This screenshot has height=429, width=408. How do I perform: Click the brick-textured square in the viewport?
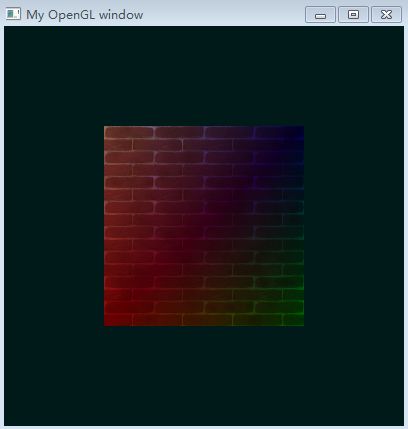204,226
